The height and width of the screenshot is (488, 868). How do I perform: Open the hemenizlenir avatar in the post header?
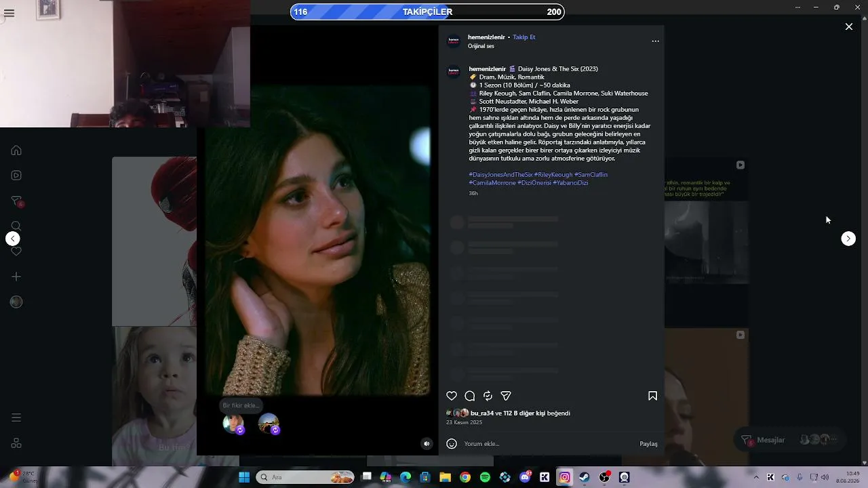point(454,41)
